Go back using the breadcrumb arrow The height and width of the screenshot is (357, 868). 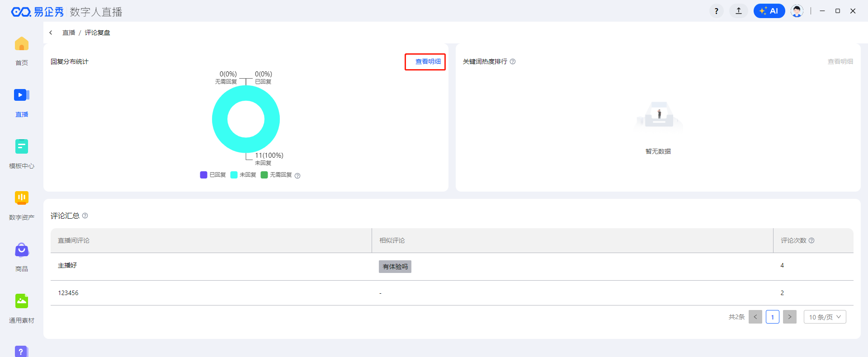(x=51, y=33)
